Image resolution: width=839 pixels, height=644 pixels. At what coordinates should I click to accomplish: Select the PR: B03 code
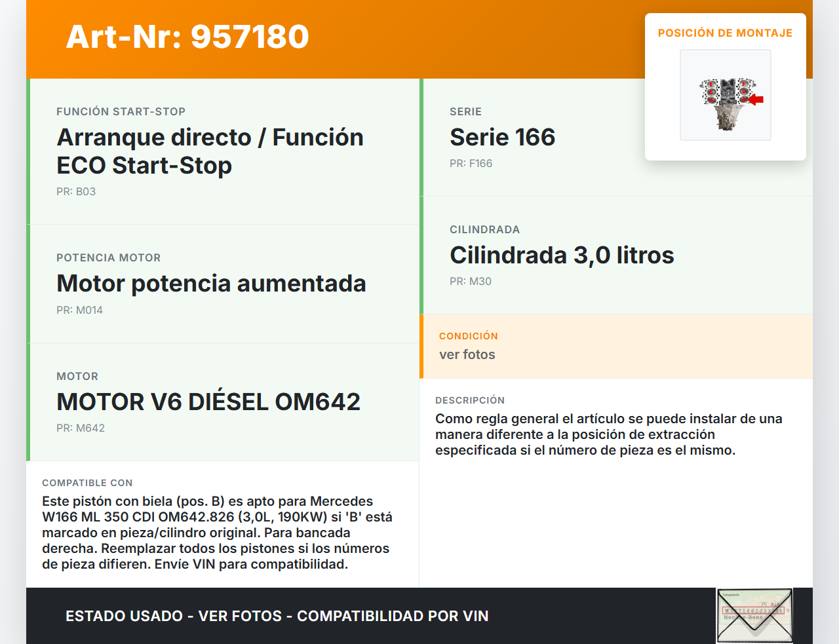[76, 191]
